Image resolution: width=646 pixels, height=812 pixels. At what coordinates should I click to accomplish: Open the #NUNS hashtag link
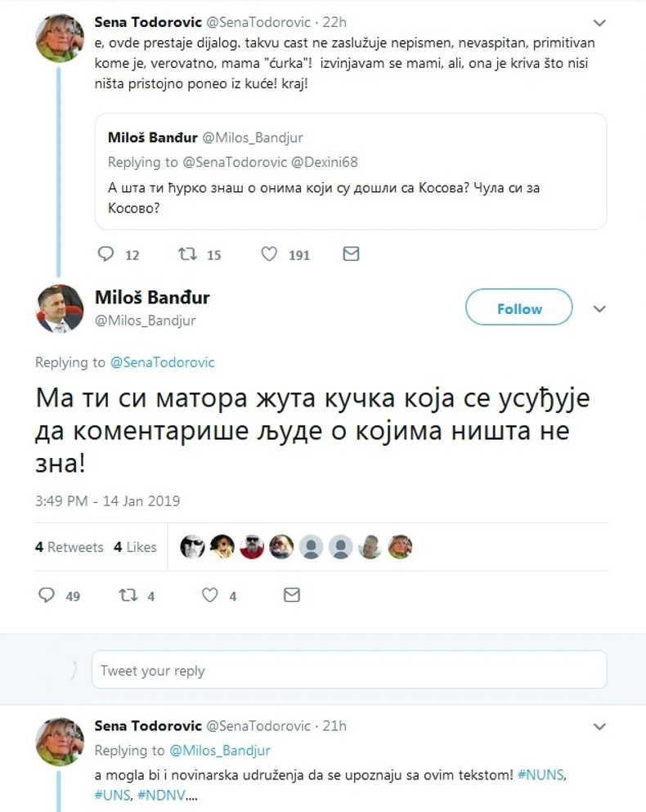[542, 774]
